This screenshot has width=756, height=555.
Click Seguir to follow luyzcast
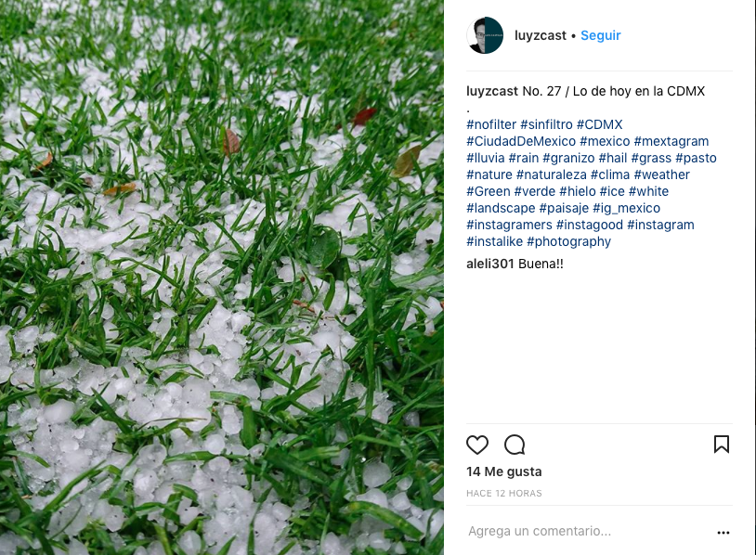600,35
